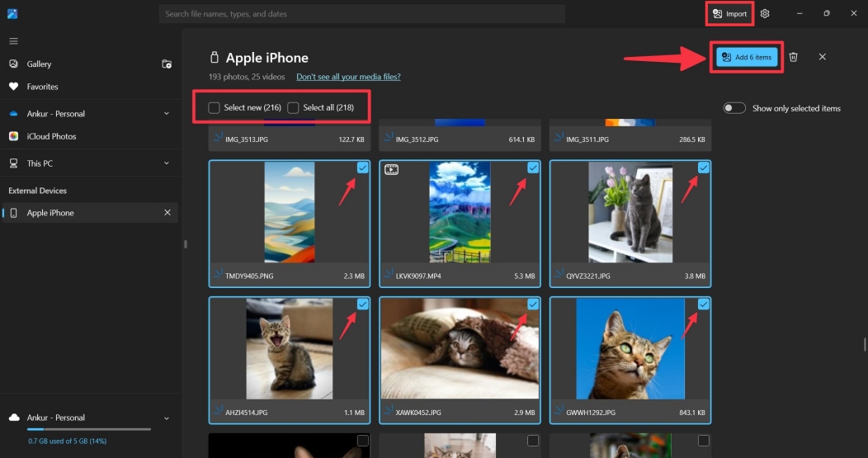
Task: Check the Select new (216) checkbox
Action: 214,107
